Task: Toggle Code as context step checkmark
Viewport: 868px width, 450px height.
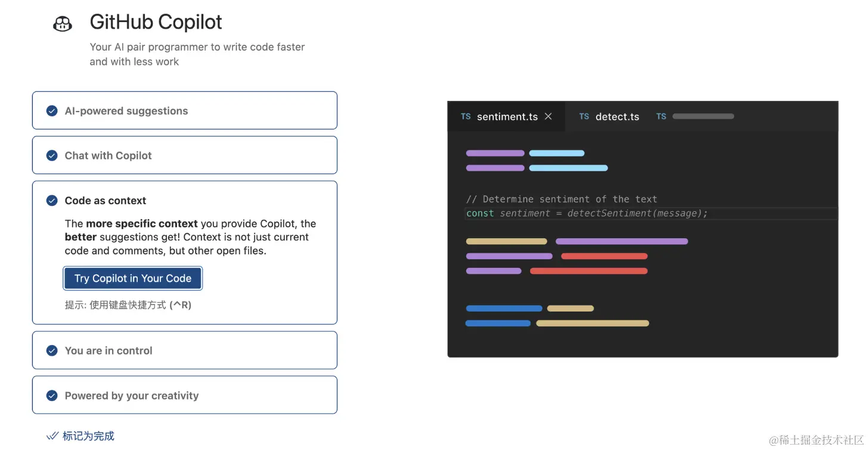Action: coord(52,201)
